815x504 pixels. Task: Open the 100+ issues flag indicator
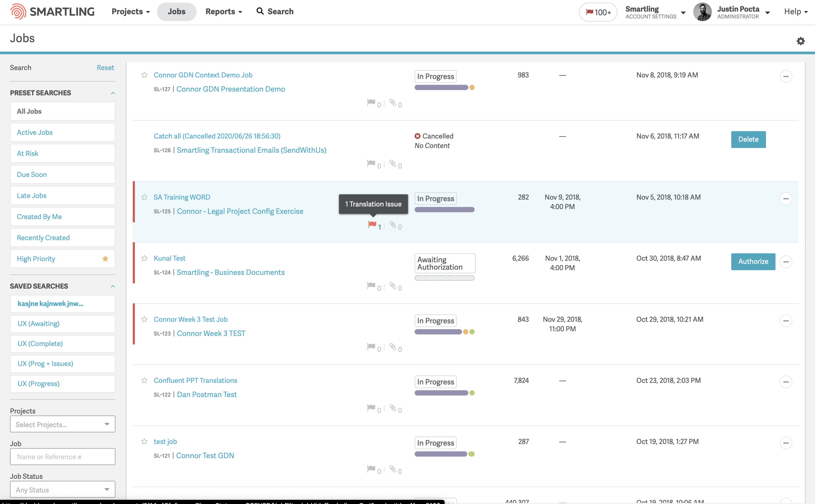click(598, 12)
